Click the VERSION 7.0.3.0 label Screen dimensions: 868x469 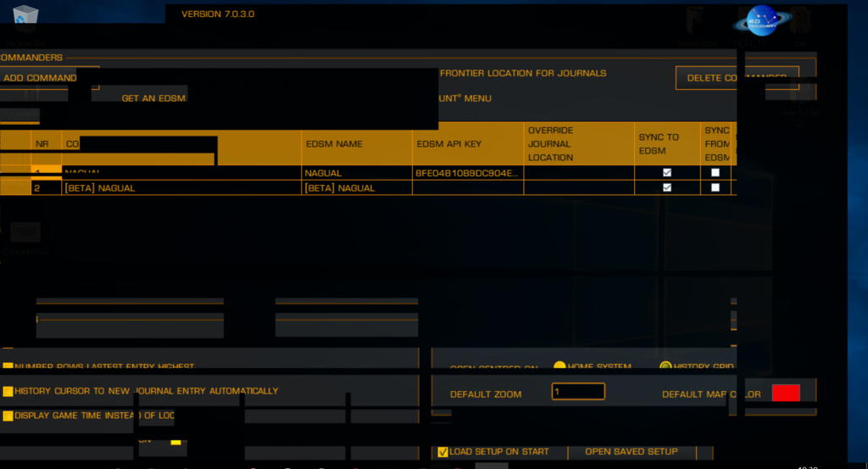pos(218,14)
